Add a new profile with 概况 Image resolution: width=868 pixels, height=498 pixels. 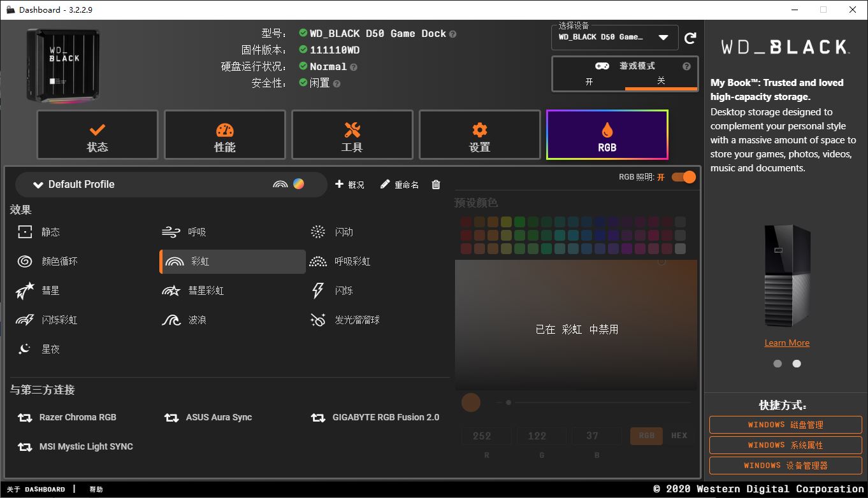(350, 185)
